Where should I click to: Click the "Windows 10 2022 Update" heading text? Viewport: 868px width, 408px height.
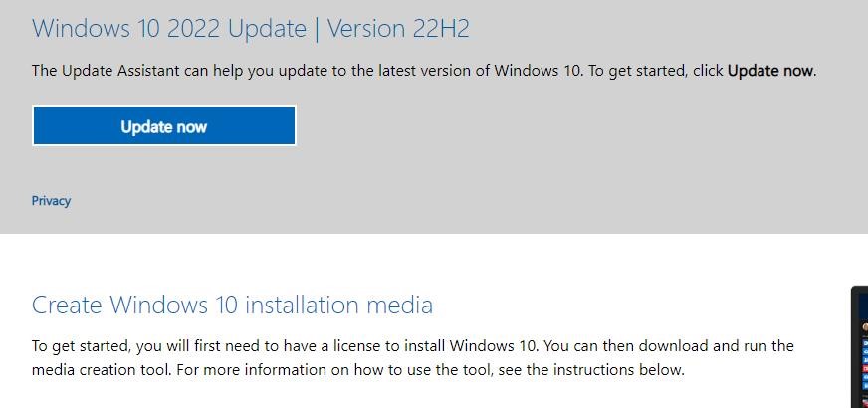168,29
